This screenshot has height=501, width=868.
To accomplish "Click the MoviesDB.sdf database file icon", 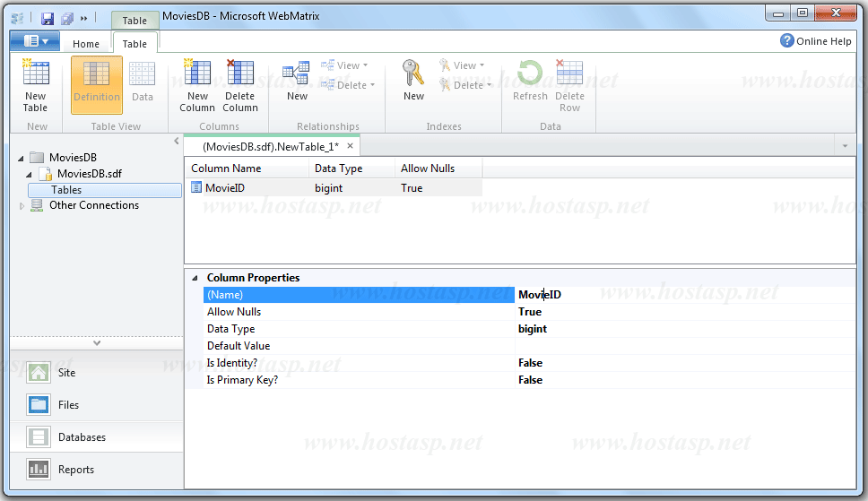I will click(47, 174).
